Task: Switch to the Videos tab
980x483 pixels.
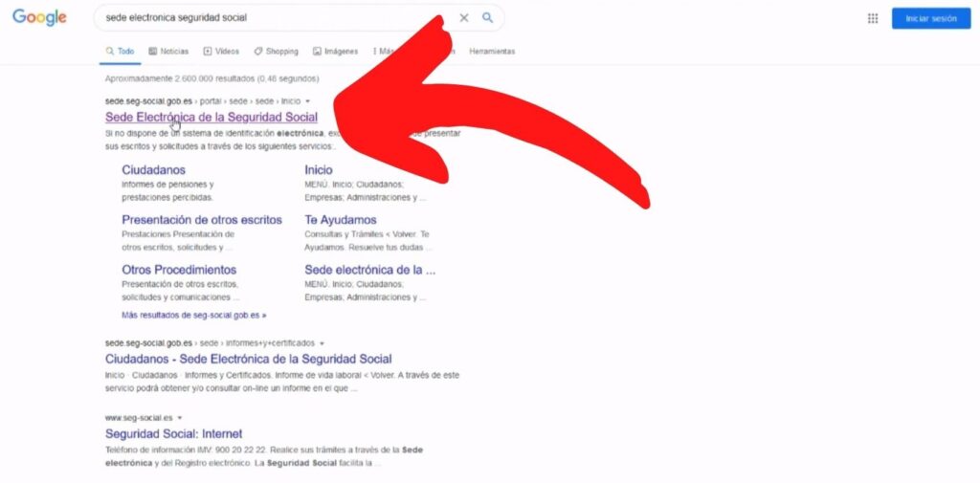Action: point(221,52)
